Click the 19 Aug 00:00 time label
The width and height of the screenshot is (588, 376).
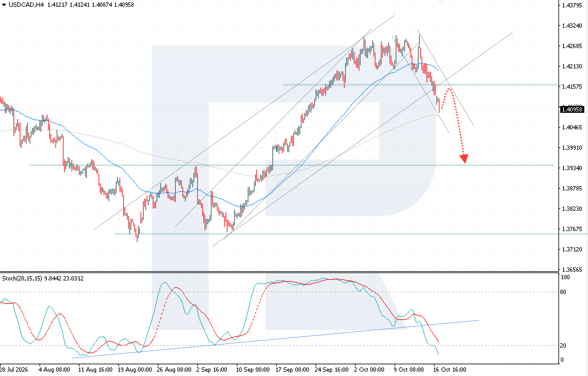tap(135, 370)
